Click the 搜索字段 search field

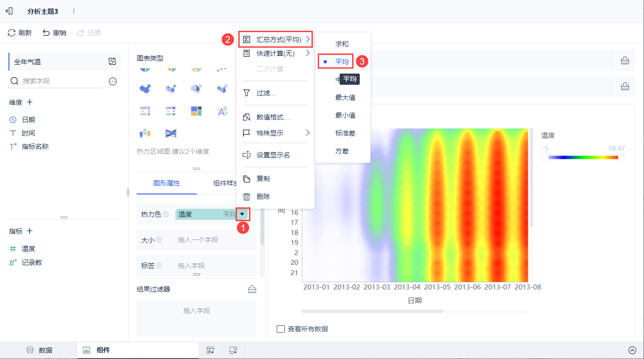56,81
